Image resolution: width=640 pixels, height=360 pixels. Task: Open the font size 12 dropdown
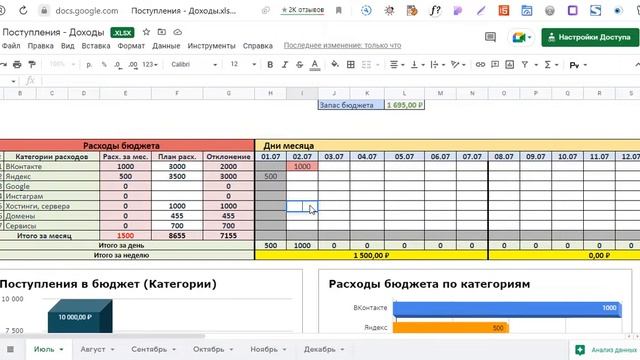[243, 64]
